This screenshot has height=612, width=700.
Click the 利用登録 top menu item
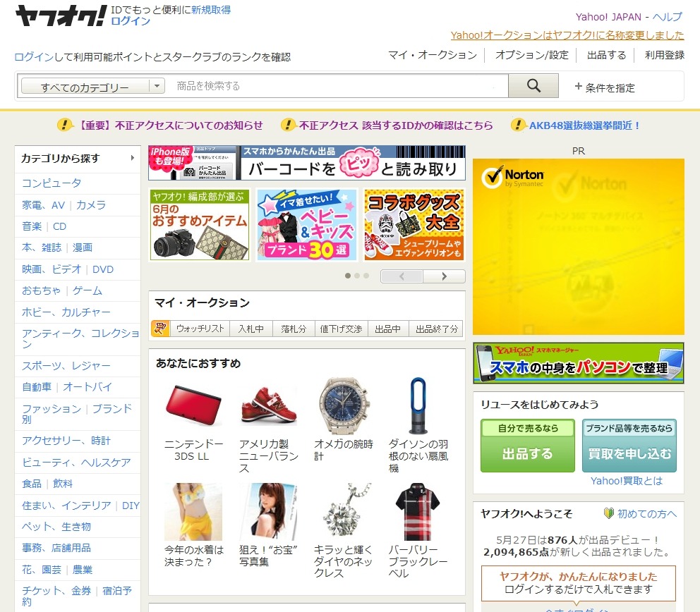pyautogui.click(x=664, y=55)
